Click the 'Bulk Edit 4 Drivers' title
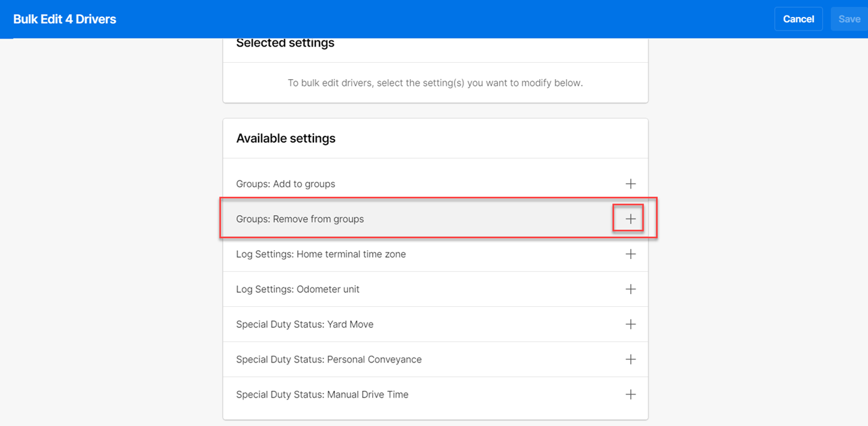 click(x=65, y=19)
